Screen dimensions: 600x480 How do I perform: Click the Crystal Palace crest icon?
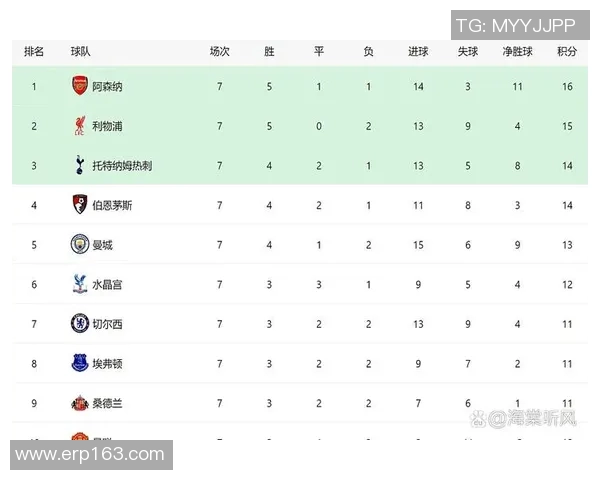coord(80,284)
